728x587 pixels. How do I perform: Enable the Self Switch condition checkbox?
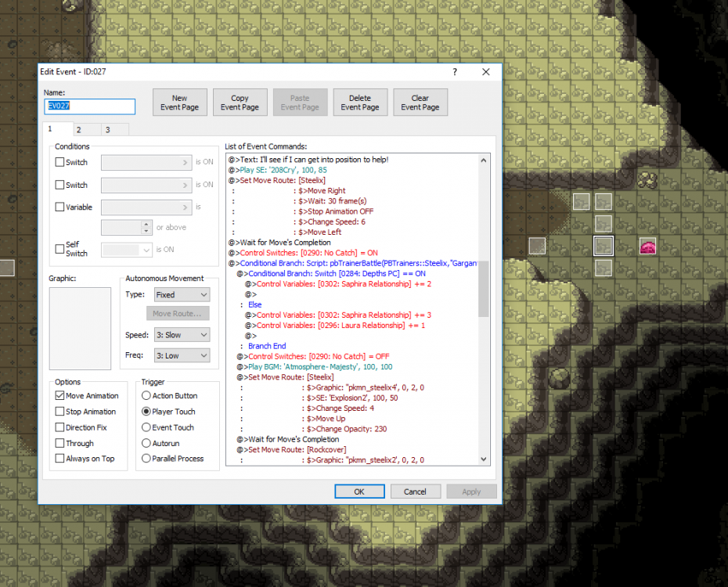tap(60, 249)
